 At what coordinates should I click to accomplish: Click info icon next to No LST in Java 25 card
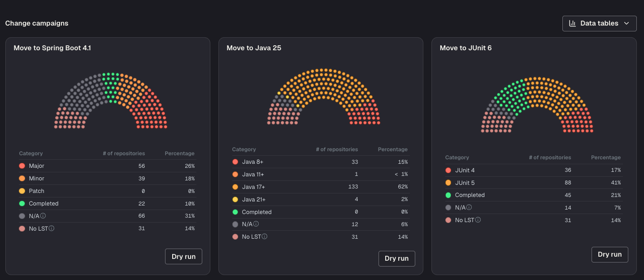coord(265,236)
